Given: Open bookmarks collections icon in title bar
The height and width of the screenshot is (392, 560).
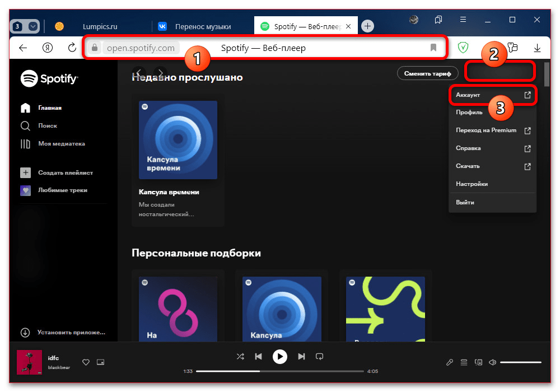Looking at the screenshot, I should tap(438, 20).
